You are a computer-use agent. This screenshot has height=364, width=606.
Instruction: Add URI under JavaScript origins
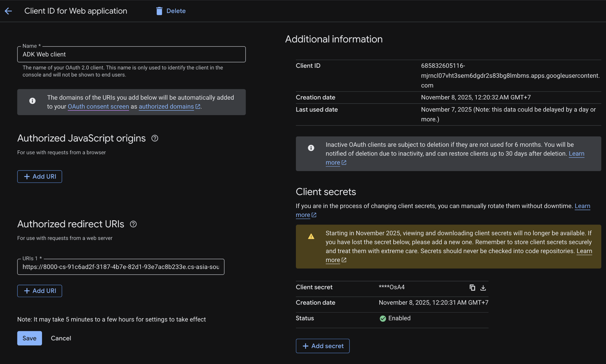pos(40,177)
